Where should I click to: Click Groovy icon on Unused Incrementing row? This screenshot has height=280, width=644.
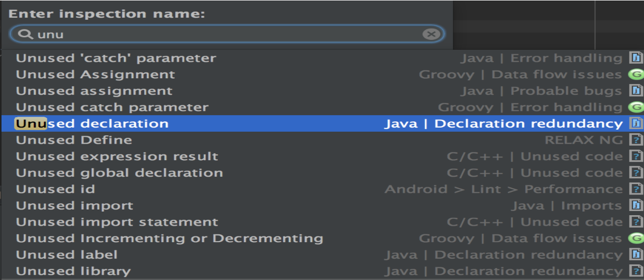point(635,239)
